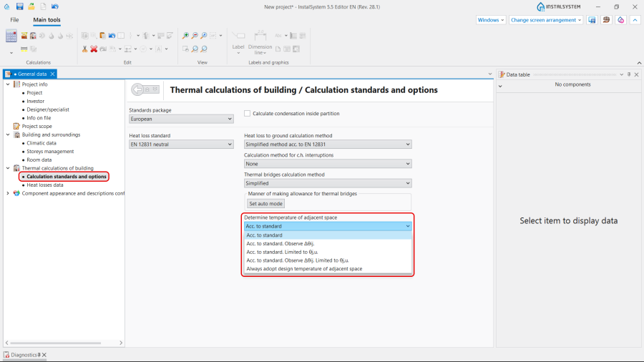Click the InstalSystem home icon in title bar
The height and width of the screenshot is (362, 644).
point(6,6)
